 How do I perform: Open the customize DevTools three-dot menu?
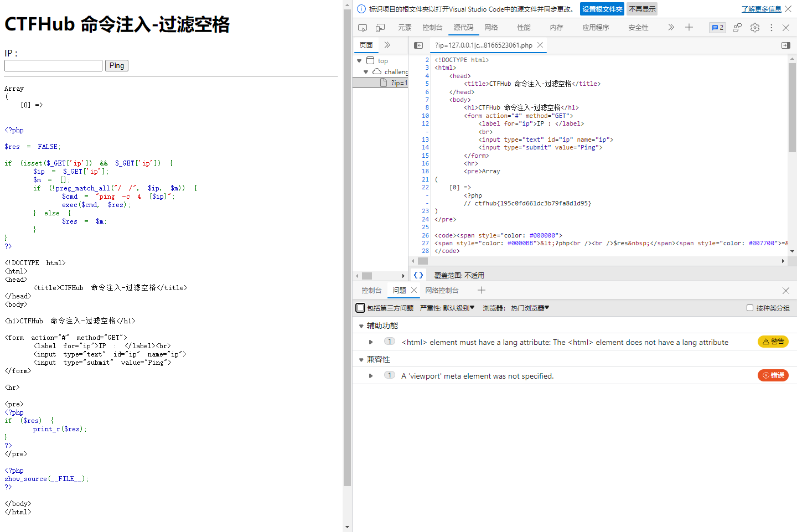(x=772, y=28)
